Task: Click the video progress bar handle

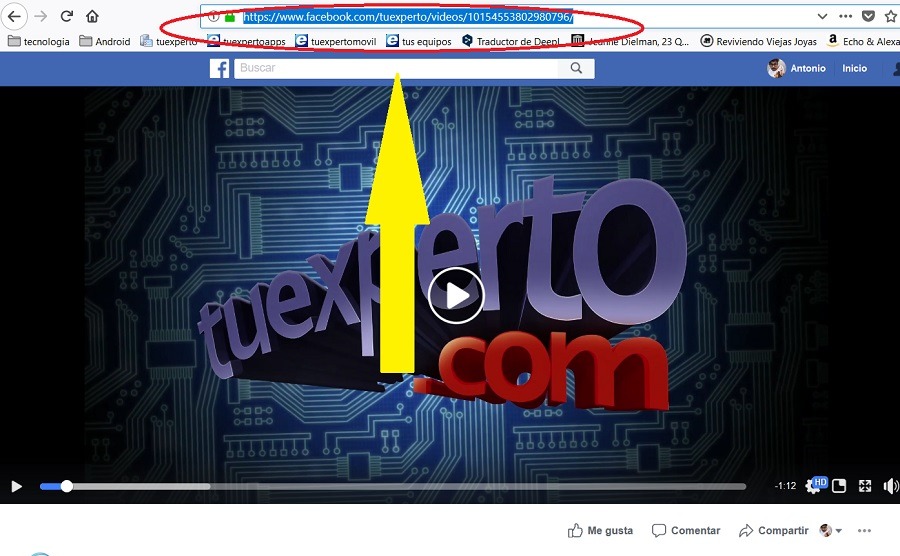Action: tap(67, 486)
